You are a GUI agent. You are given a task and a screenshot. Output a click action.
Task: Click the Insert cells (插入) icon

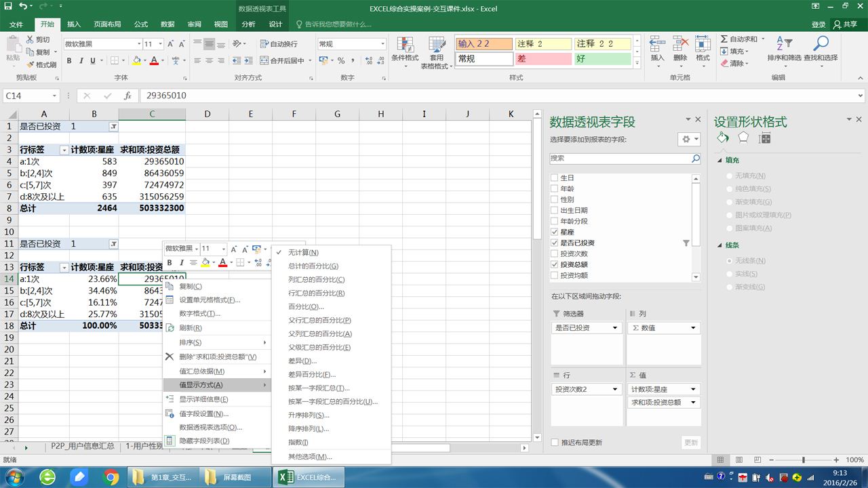[x=657, y=45]
